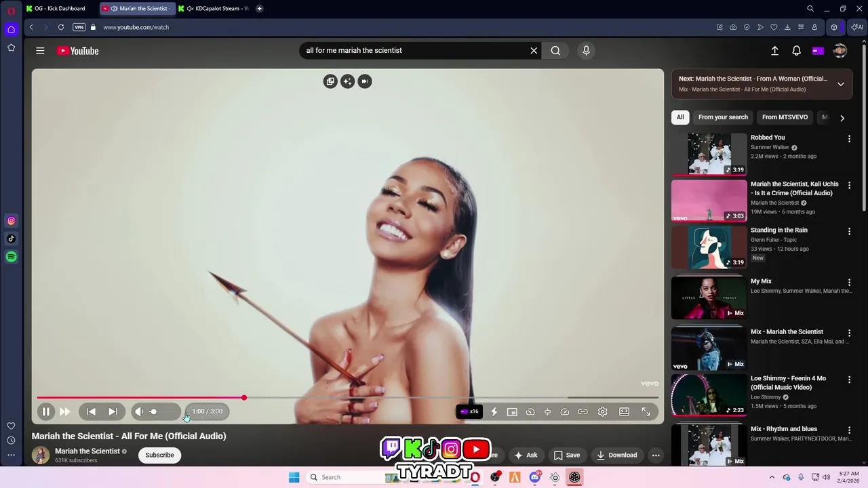Search with voice microphone
The width and height of the screenshot is (868, 488).
pos(587,50)
